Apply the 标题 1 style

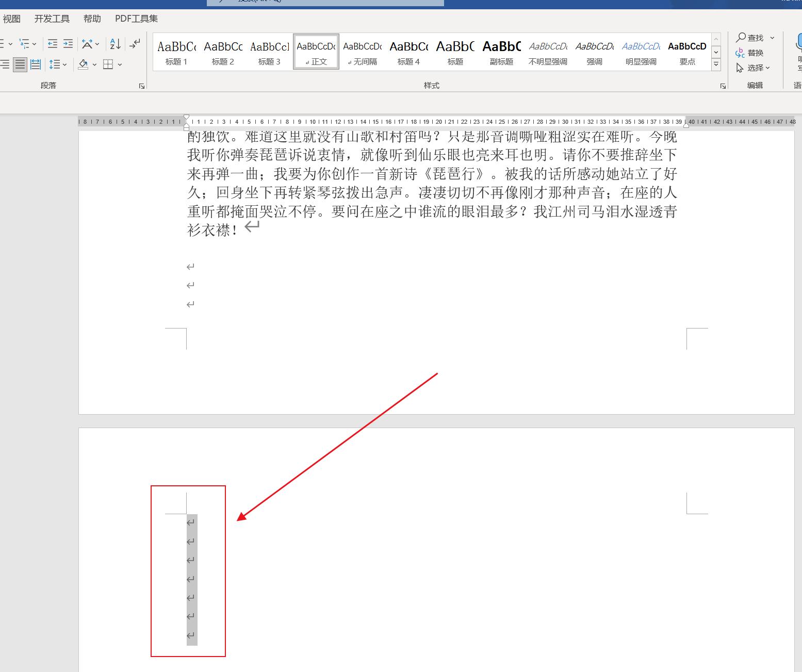176,52
